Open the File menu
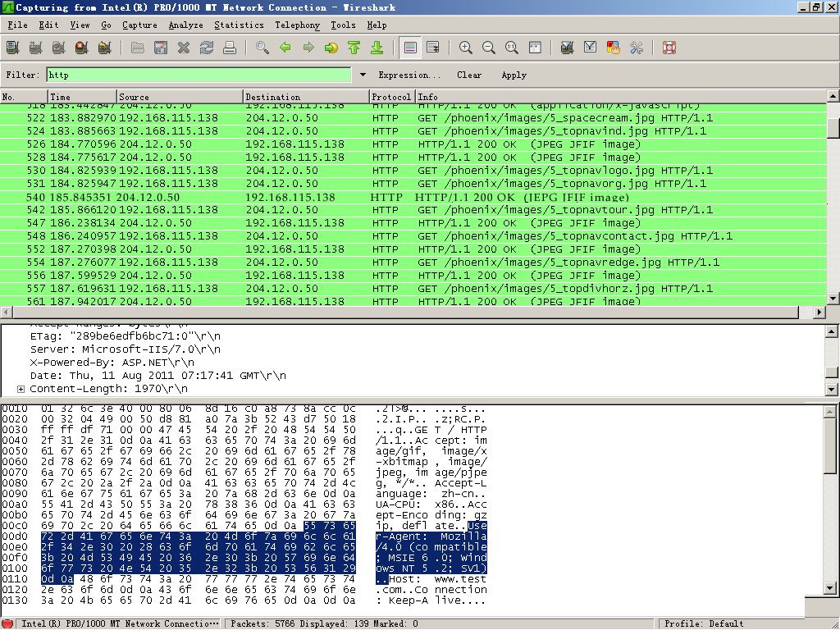 pyautogui.click(x=17, y=25)
